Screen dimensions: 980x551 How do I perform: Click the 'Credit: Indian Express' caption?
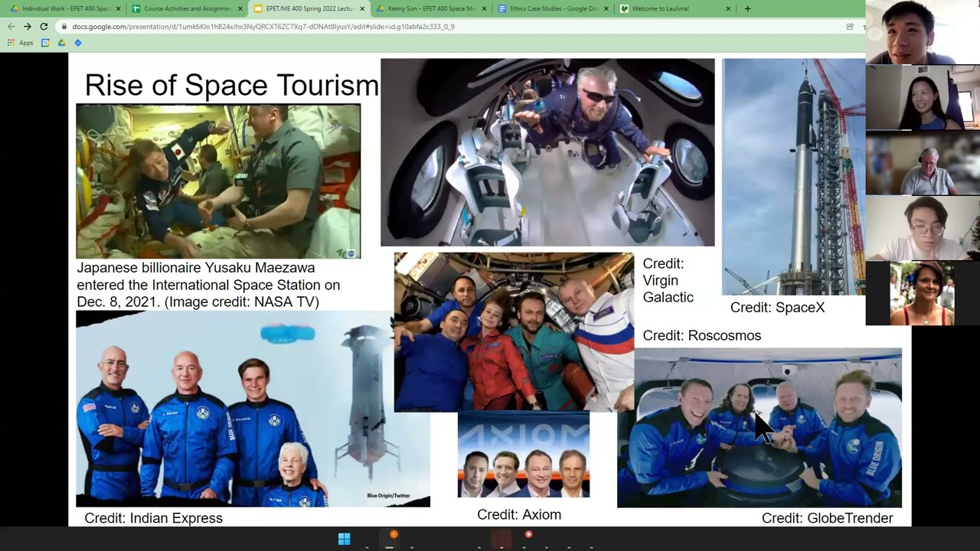tap(154, 518)
